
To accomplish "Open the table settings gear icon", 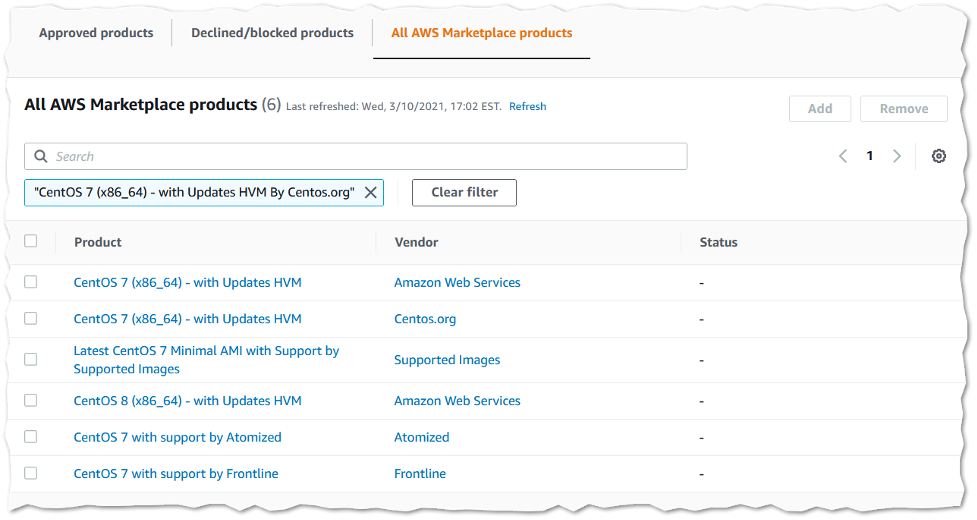I will [x=938, y=156].
